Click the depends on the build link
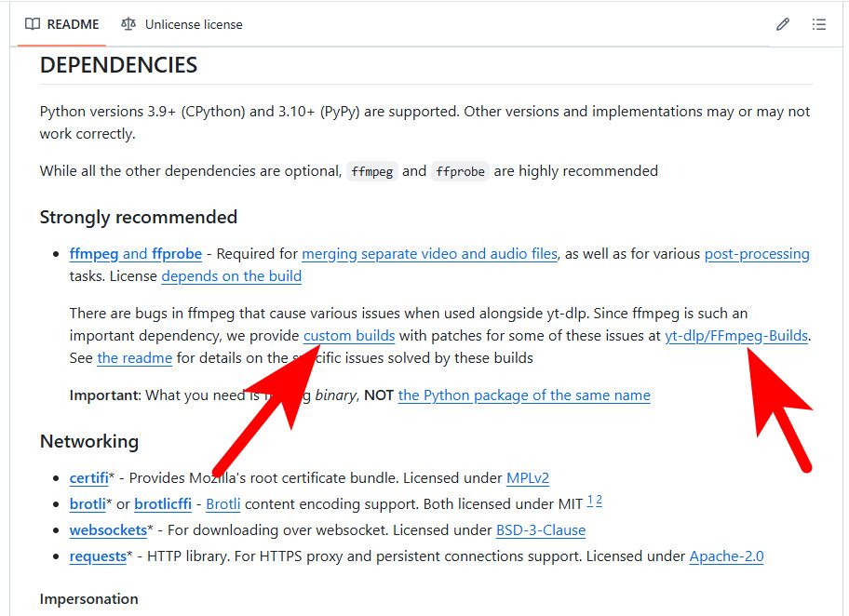The width and height of the screenshot is (849, 616). tap(231, 275)
